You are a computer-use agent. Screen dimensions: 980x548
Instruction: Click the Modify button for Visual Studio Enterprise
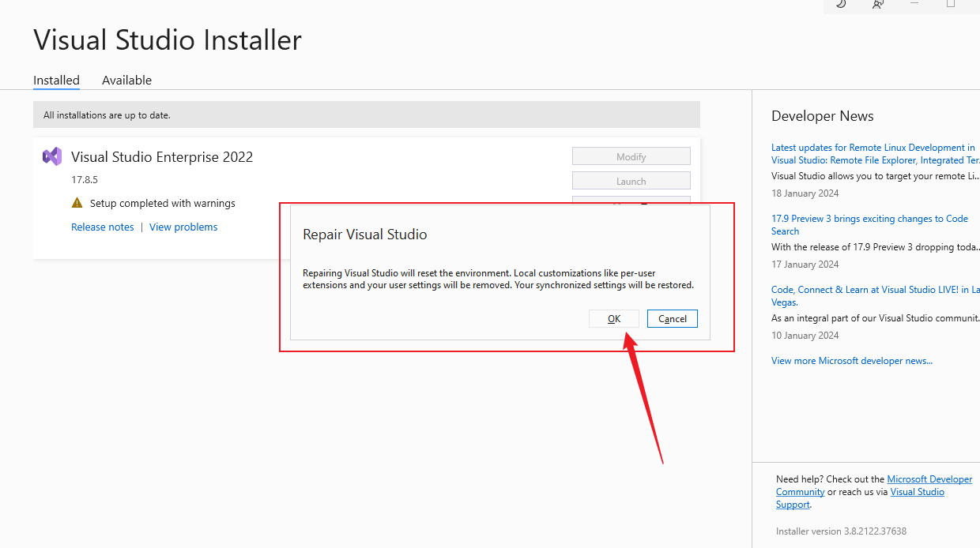631,156
